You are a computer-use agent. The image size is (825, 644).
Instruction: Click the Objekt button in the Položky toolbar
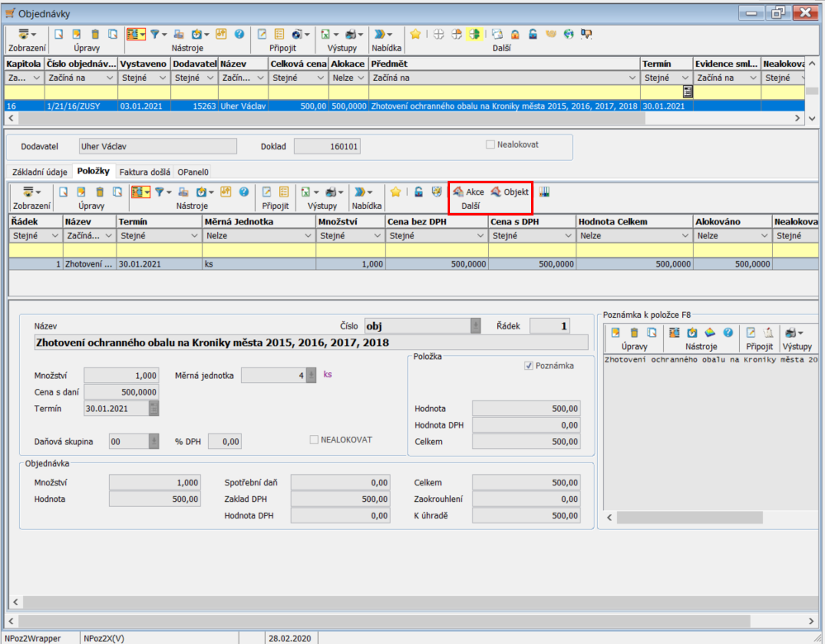[x=509, y=192]
